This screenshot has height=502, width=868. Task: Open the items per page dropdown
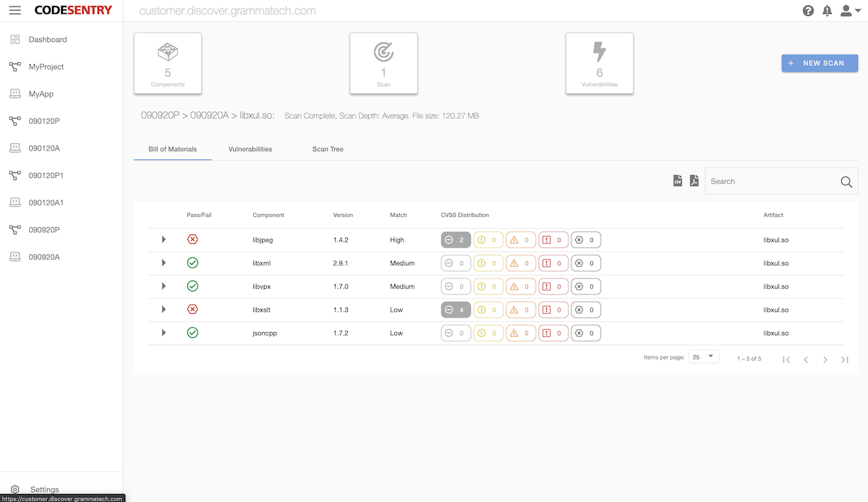[704, 357]
